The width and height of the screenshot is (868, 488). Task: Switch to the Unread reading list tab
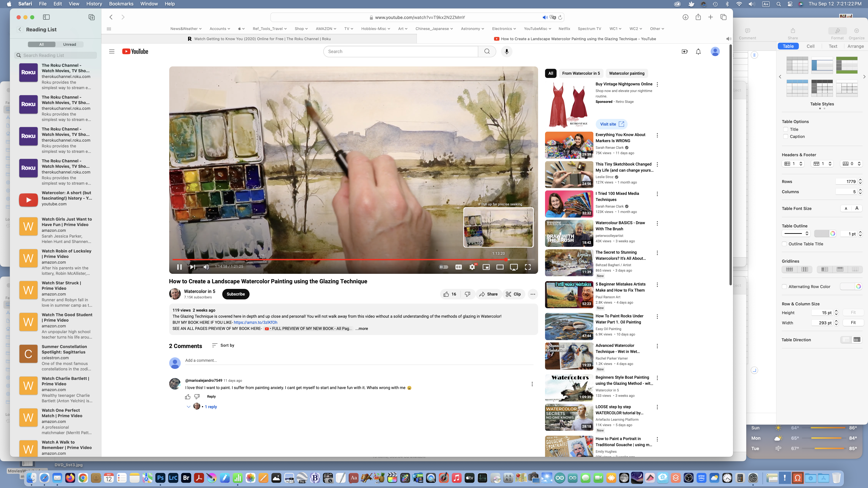pos(69,44)
